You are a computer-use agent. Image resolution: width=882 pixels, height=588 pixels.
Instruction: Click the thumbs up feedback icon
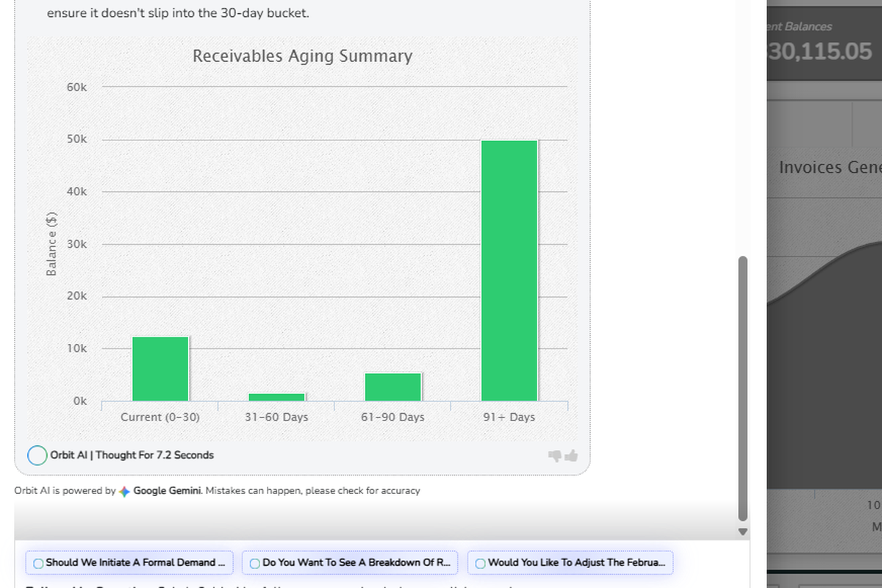(x=571, y=456)
